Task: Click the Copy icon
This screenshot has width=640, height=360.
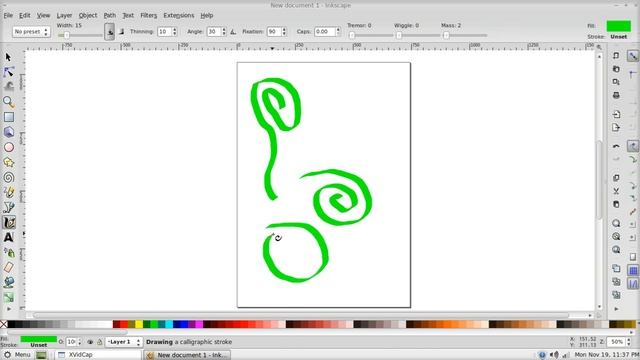Action: [616, 178]
